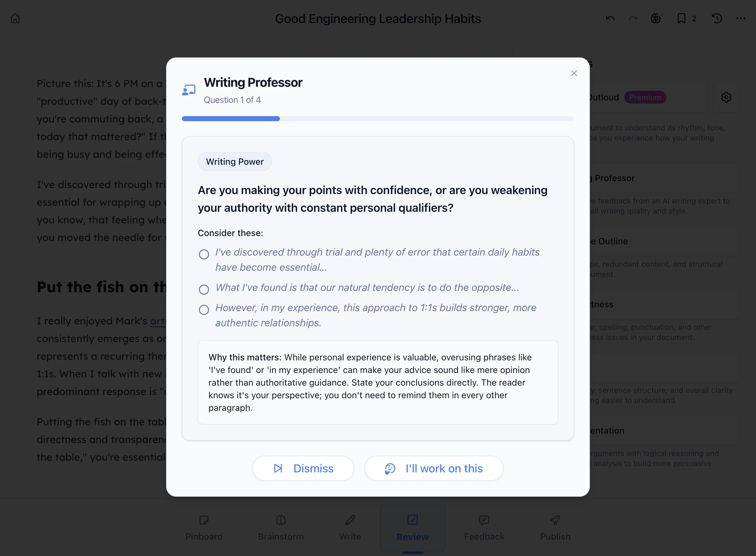Click 'I'll work on this' button
756x556 pixels.
click(434, 468)
